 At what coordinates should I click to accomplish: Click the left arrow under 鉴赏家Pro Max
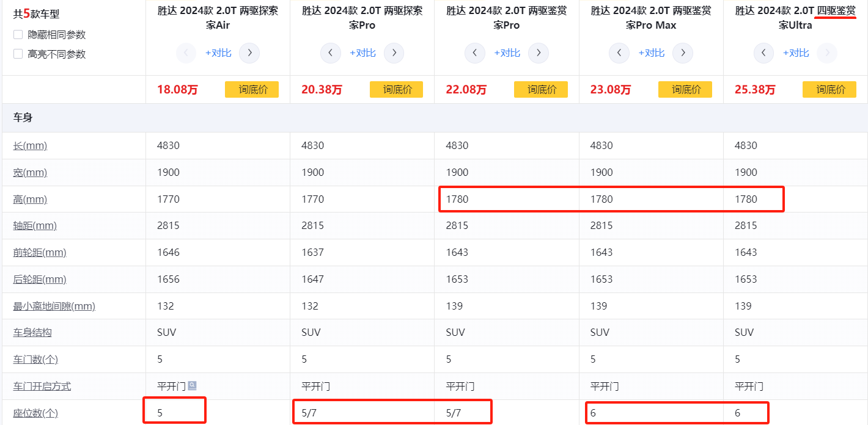pos(619,53)
